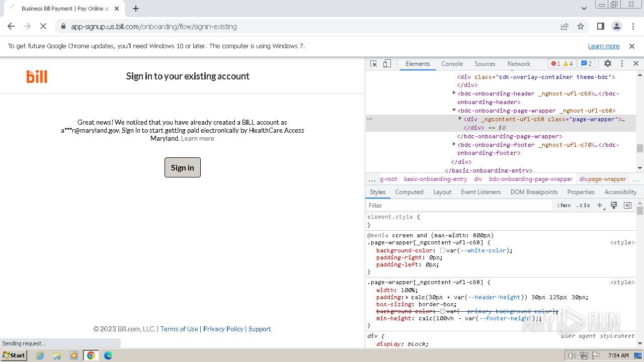Click the DOM tree vertical scrollbar thumb
Image resolution: width=644 pixels, height=362 pixels.
[639, 148]
